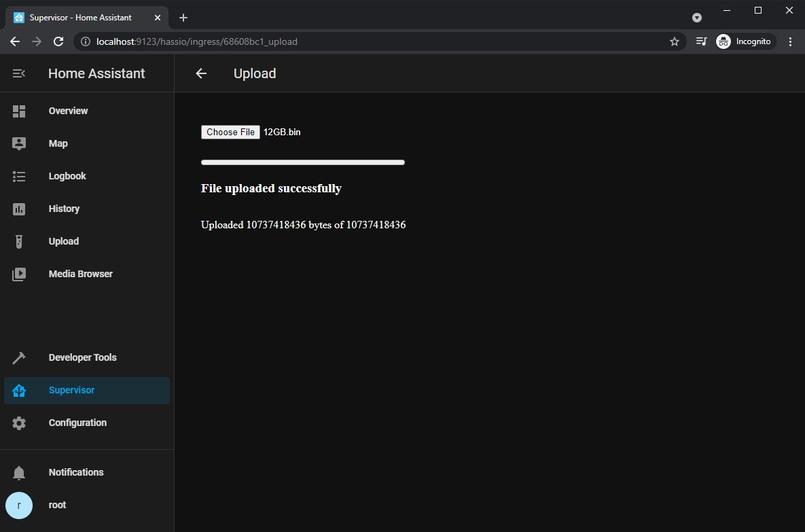
Task: Click the browser back arrow
Action: [x=15, y=41]
